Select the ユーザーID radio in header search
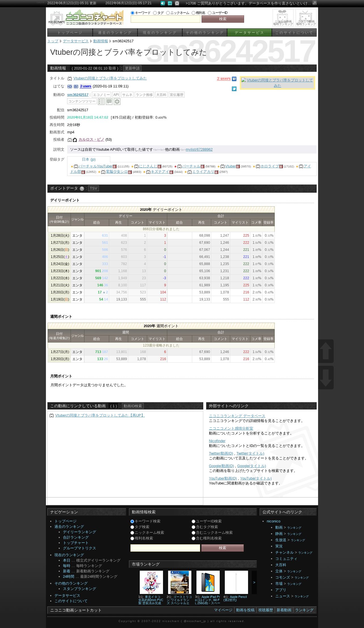 209,13
